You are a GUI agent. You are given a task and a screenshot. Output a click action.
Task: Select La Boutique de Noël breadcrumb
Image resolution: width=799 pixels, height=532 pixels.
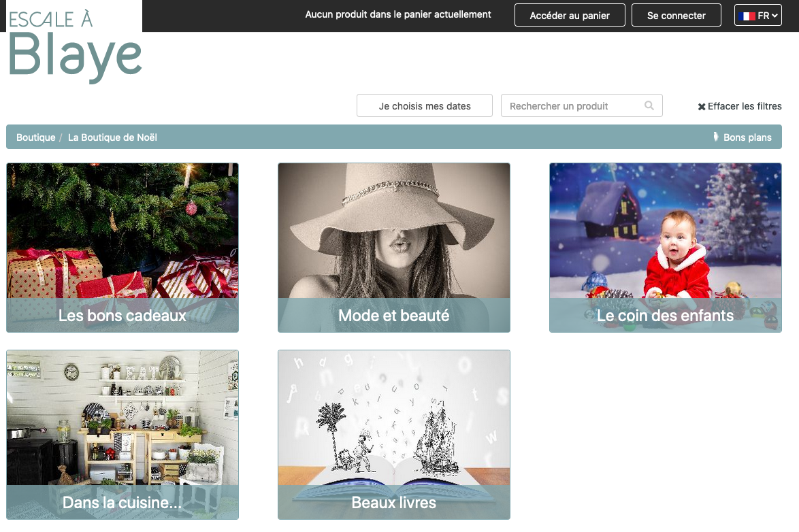[x=112, y=137]
